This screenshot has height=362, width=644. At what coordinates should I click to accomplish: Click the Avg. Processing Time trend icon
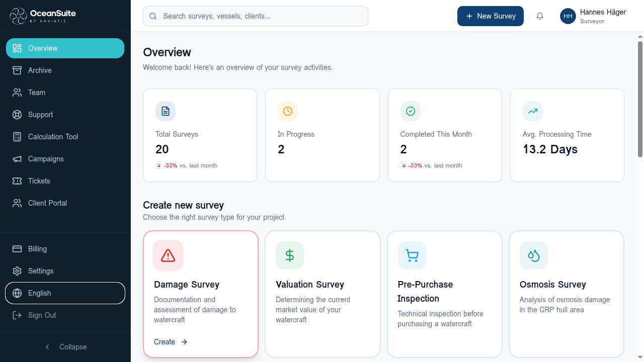tap(533, 111)
